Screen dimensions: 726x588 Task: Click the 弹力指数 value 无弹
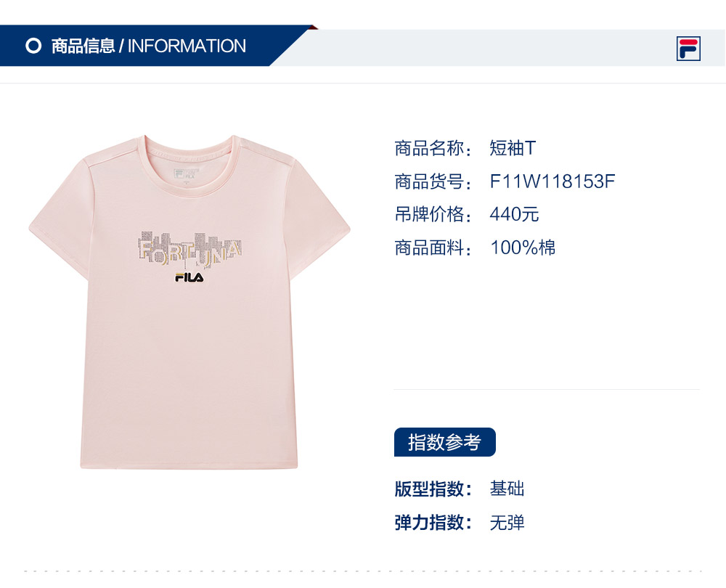[507, 522]
